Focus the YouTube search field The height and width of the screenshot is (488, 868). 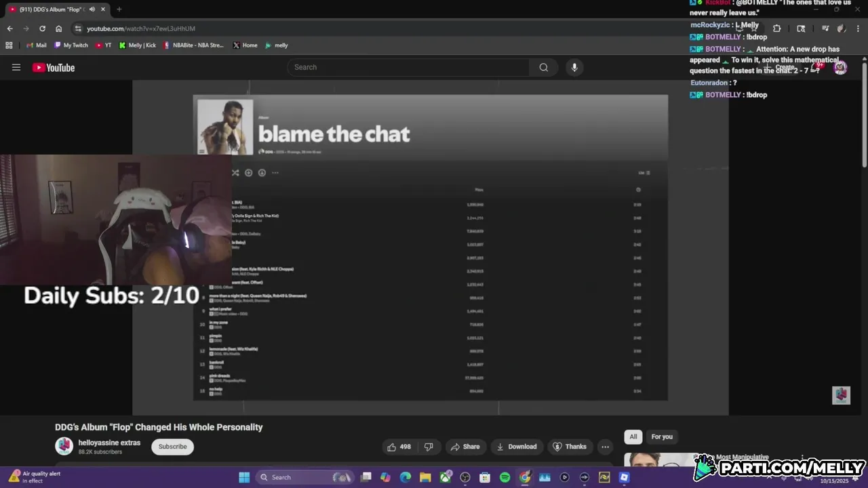click(x=408, y=67)
